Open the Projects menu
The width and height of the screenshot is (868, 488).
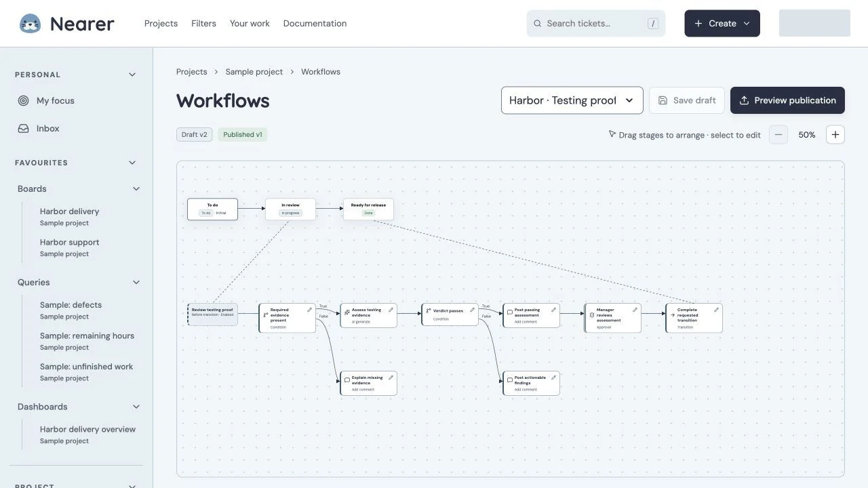click(x=161, y=24)
